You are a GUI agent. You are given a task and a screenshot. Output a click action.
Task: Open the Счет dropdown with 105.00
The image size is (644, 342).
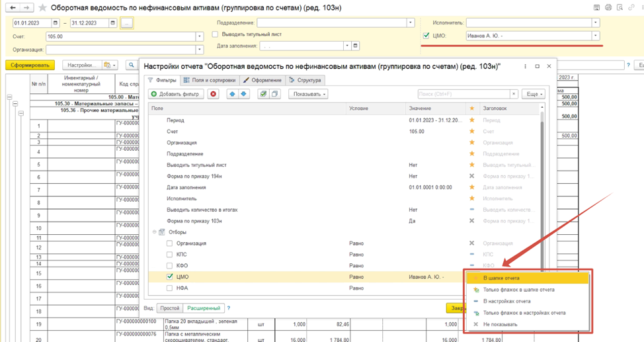(x=200, y=36)
